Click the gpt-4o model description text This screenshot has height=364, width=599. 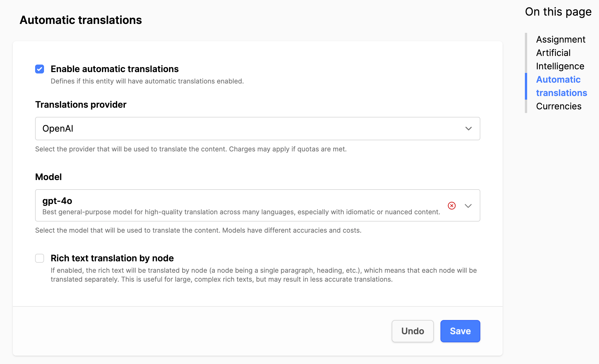[x=241, y=212]
